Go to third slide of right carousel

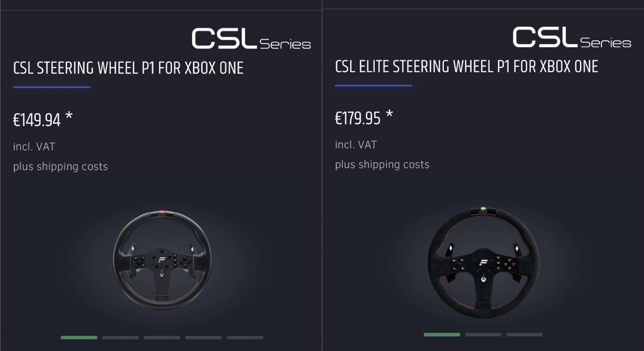point(525,335)
